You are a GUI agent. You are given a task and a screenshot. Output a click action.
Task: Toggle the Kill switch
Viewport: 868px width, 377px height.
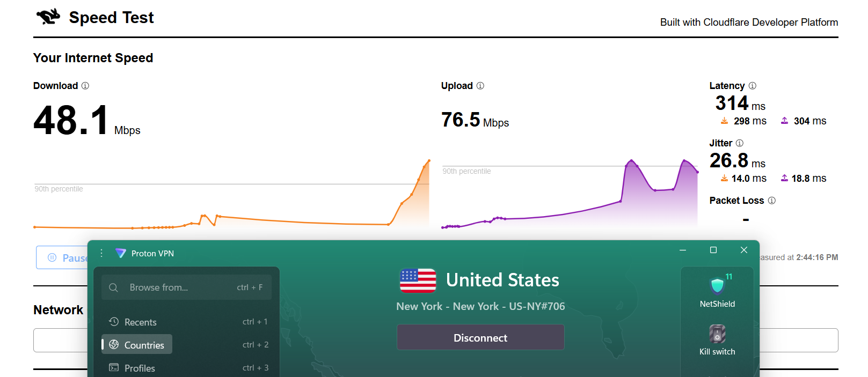pos(717,334)
